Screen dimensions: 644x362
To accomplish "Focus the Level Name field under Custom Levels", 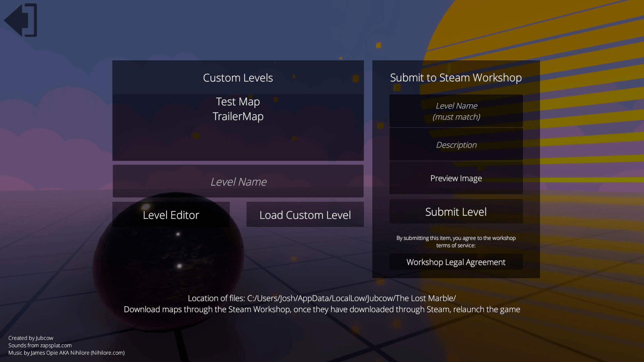I will click(238, 181).
